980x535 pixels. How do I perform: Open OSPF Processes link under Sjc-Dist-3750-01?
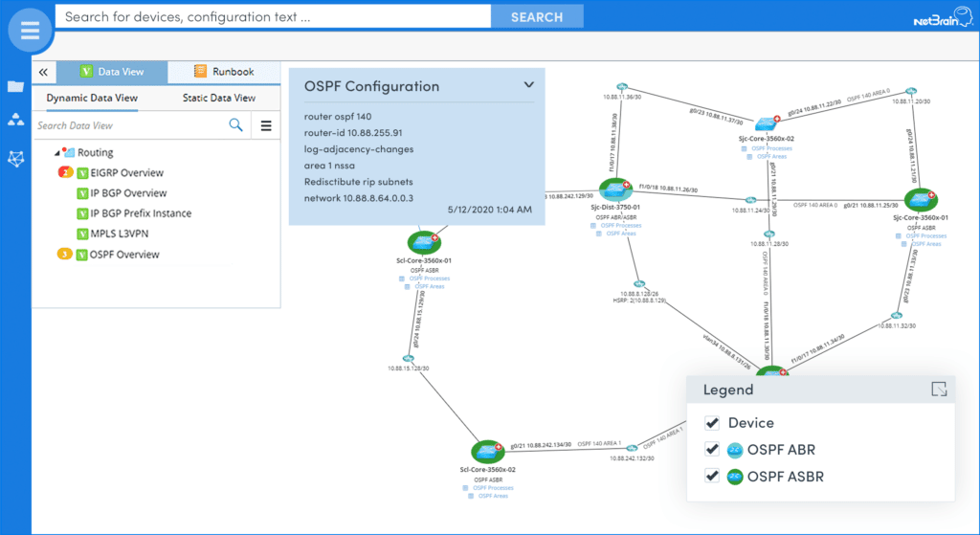click(620, 226)
